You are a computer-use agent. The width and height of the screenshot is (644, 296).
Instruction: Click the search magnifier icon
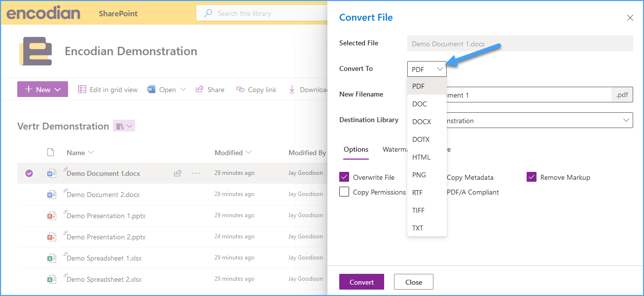[x=208, y=13]
